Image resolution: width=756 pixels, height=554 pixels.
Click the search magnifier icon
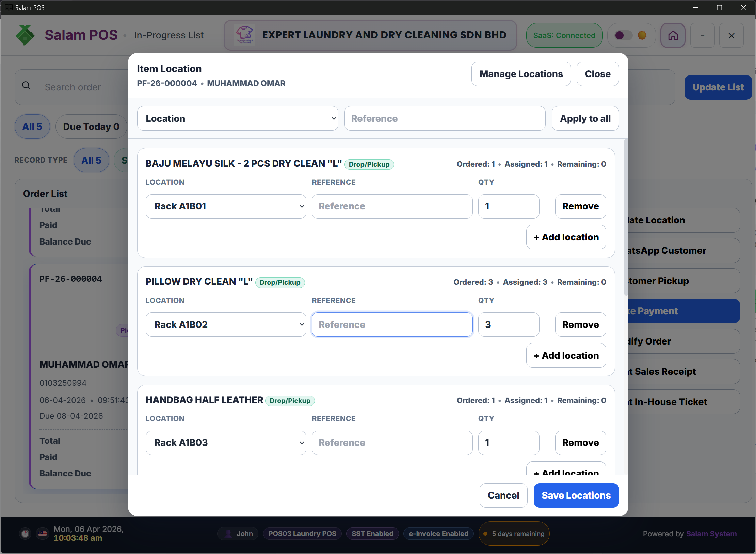tap(26, 86)
